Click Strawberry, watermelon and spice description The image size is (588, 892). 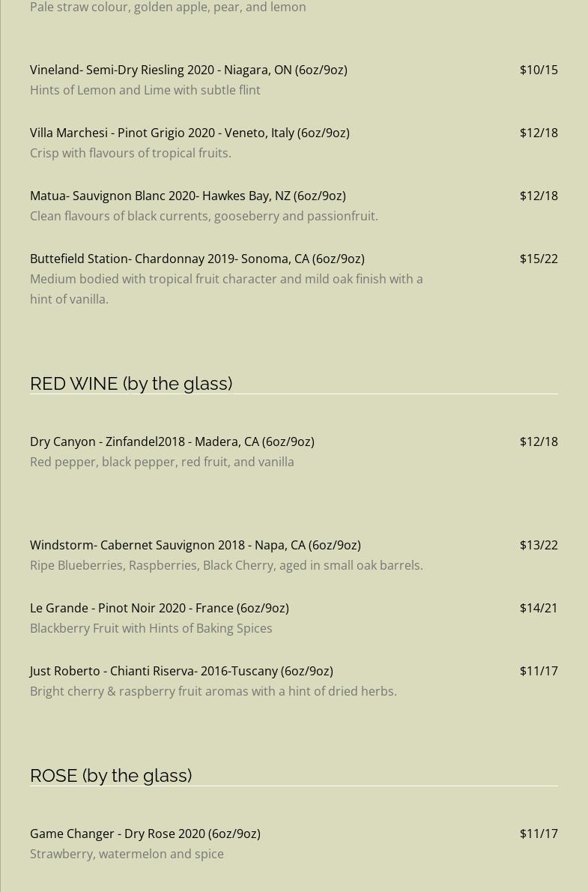pyautogui.click(x=127, y=854)
